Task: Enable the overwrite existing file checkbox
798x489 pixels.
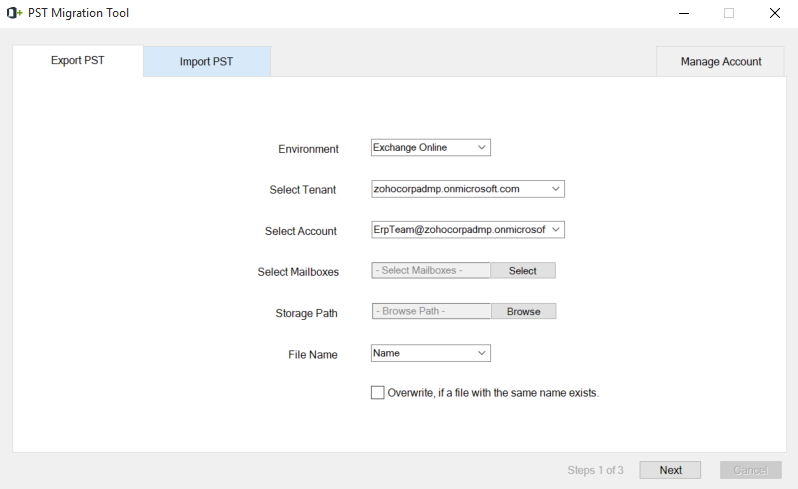Action: 378,392
